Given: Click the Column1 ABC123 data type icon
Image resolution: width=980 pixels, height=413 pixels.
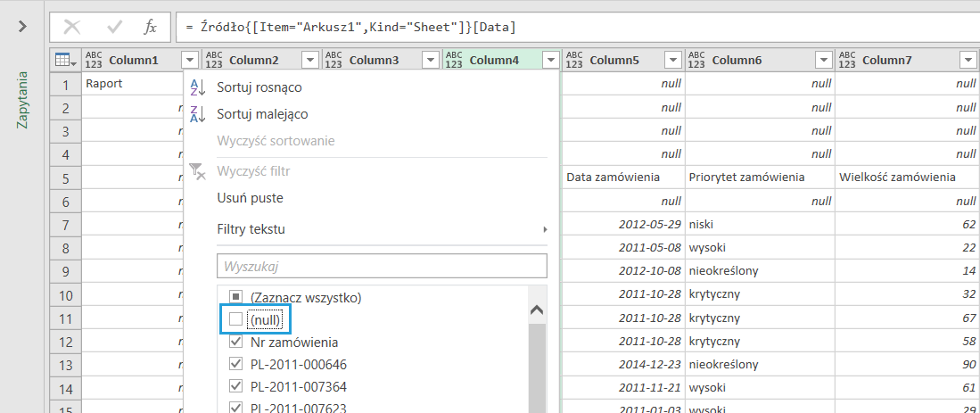Looking at the screenshot, I should 93,60.
